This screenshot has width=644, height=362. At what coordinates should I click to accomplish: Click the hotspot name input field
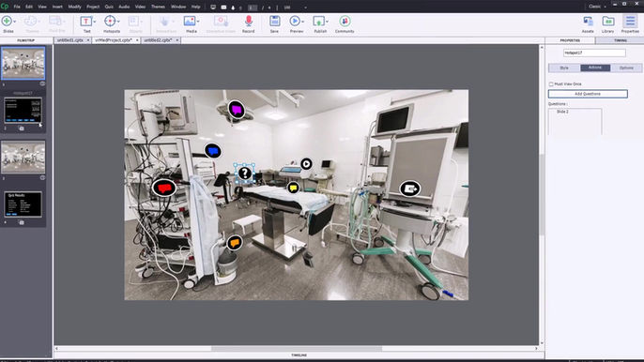point(594,53)
